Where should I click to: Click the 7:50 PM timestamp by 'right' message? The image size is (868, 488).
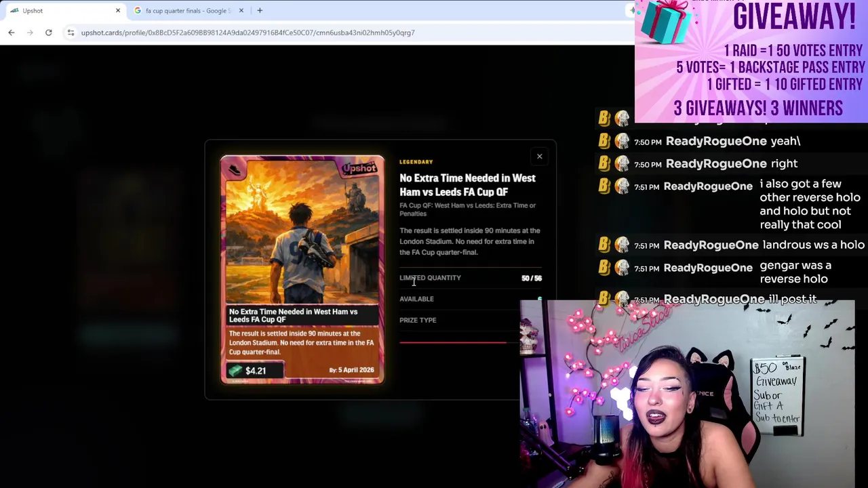click(648, 164)
